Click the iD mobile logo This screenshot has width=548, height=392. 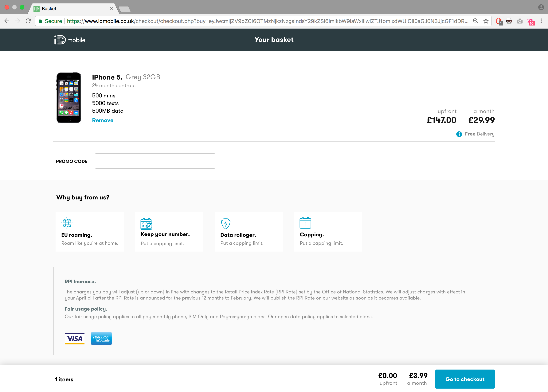[70, 40]
